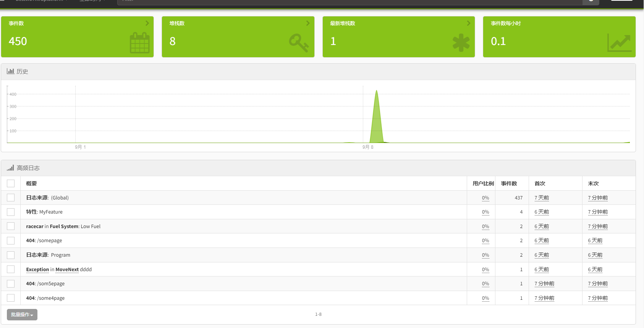
Task: Click the 事件数 column header in the table
Action: coord(509,183)
